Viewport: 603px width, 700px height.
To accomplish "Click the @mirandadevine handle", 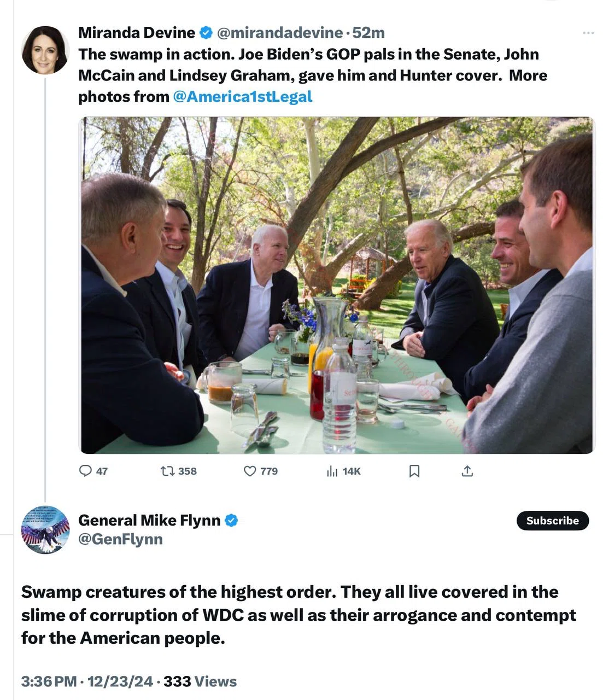I will 280,33.
